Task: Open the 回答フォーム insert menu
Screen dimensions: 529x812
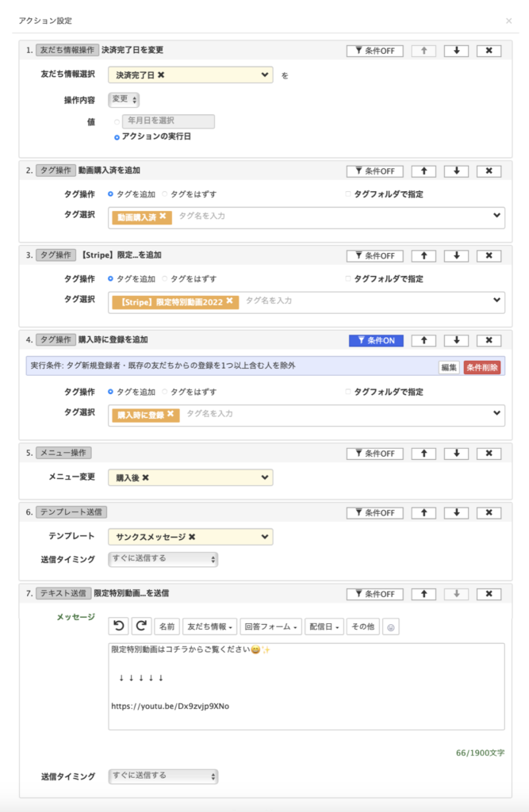Action: click(x=270, y=626)
